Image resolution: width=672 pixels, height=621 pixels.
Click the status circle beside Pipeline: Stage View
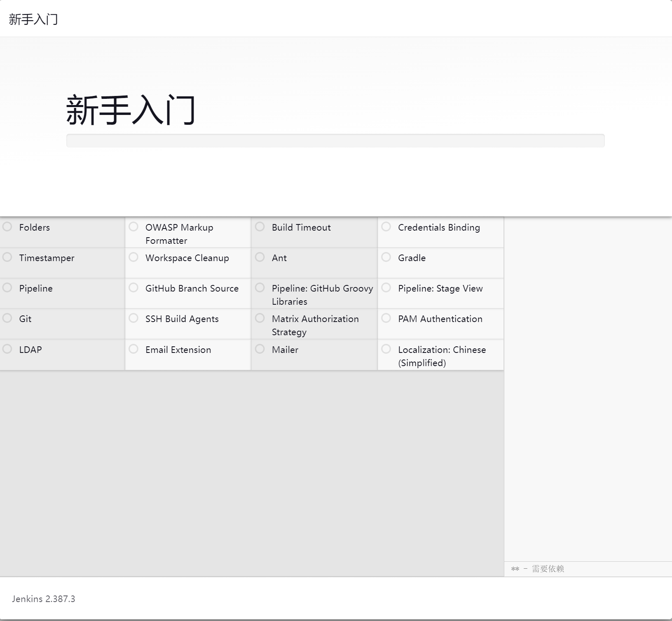386,287
